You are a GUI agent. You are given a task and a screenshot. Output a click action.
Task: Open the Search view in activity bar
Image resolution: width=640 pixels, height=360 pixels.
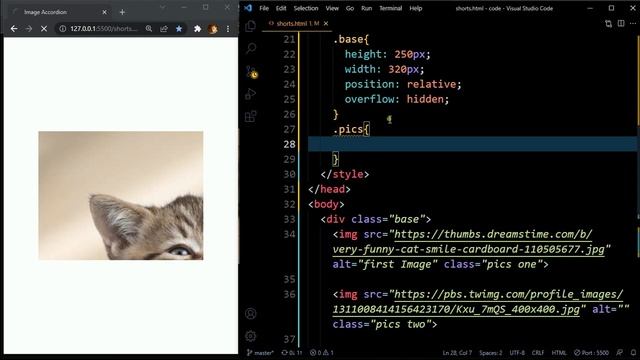(x=251, y=48)
